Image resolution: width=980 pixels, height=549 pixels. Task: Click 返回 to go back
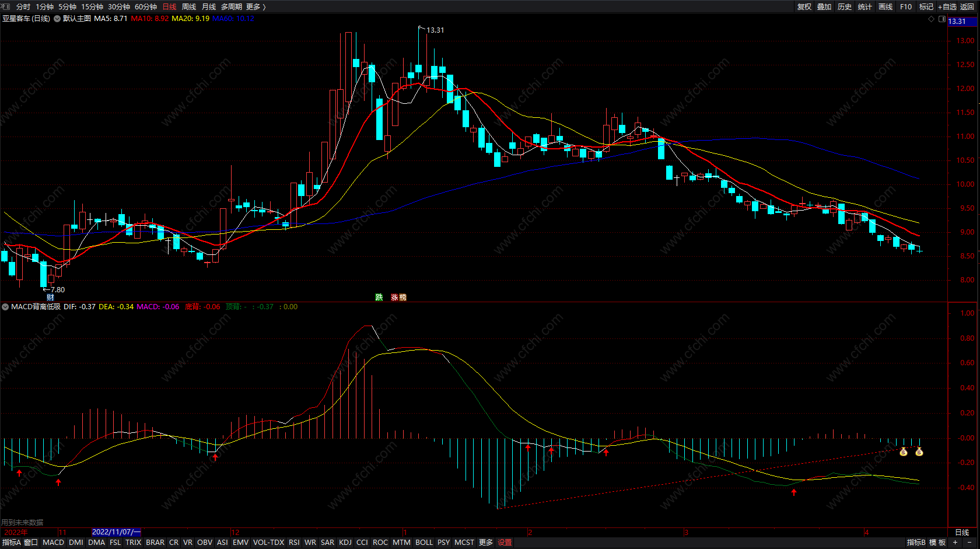pos(967,6)
